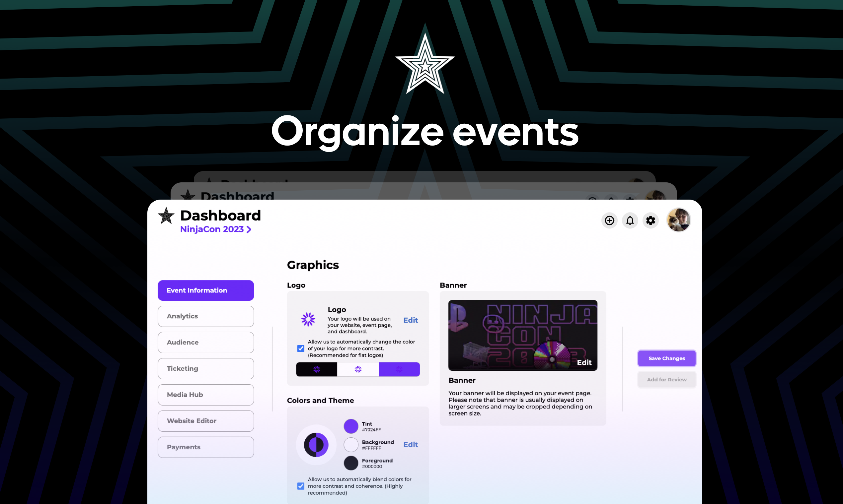The width and height of the screenshot is (843, 504).
Task: Click the add/create new event icon
Action: coord(609,220)
